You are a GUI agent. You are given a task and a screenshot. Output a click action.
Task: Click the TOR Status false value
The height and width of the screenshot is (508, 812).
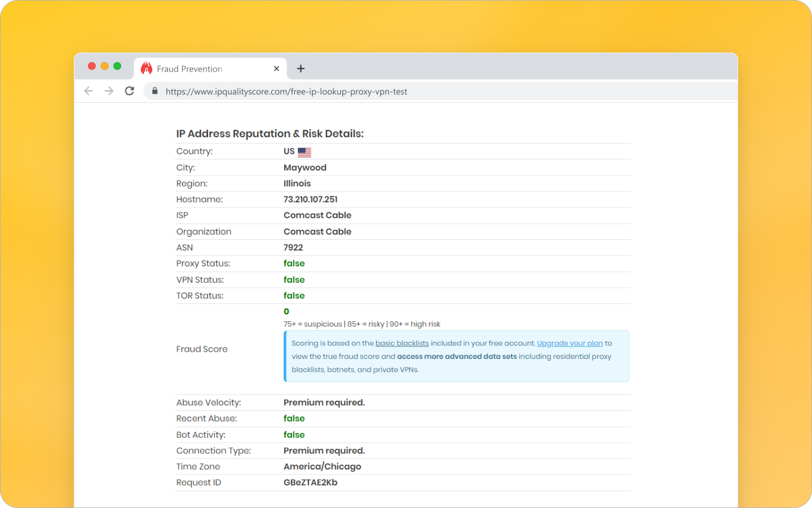pyautogui.click(x=294, y=295)
